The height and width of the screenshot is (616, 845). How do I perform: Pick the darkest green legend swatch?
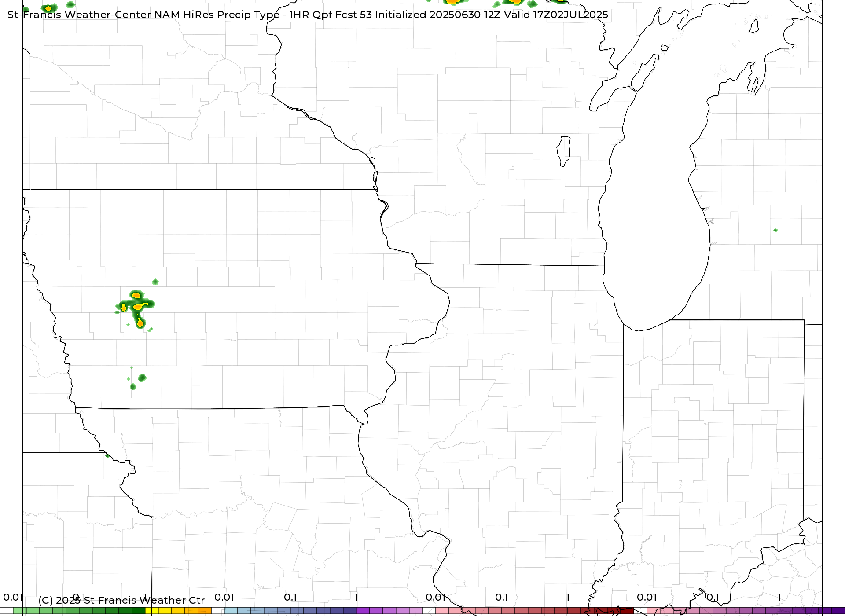139,611
